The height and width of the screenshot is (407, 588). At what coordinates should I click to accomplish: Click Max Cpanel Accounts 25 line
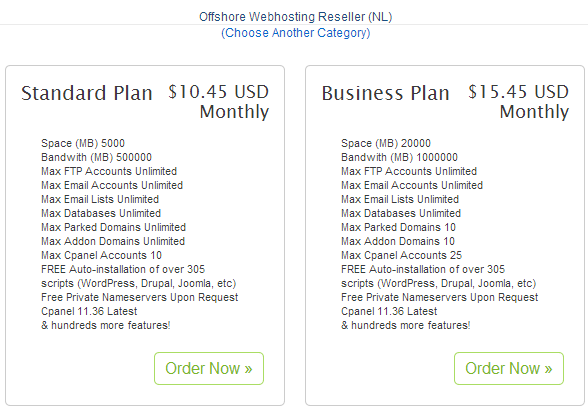tap(401, 255)
